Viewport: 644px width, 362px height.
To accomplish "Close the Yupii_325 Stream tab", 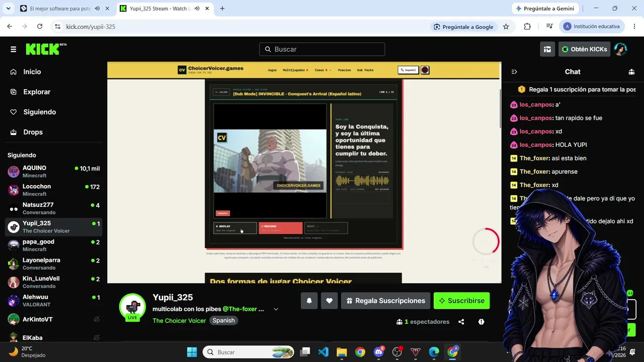I will pyautogui.click(x=207, y=9).
